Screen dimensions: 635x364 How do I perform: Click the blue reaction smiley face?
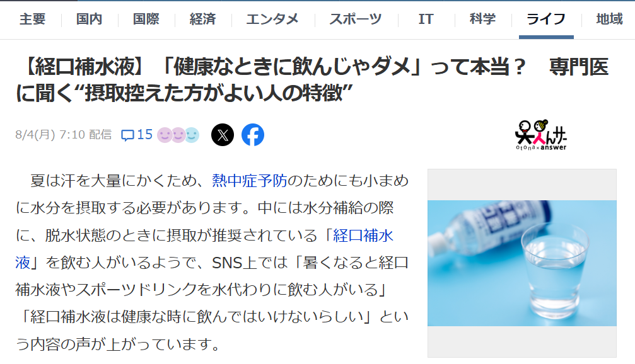click(x=192, y=135)
